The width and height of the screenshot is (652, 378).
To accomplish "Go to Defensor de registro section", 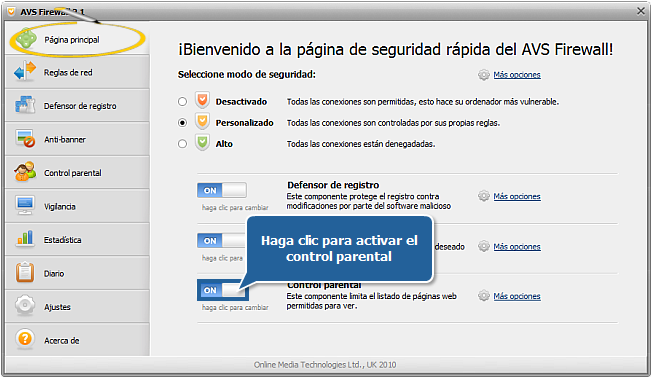I will [x=77, y=105].
